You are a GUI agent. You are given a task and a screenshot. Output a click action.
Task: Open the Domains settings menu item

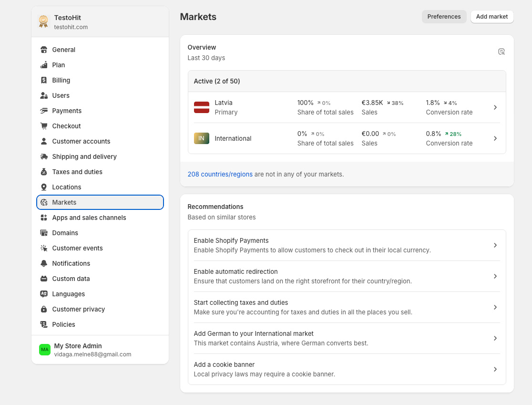pyautogui.click(x=65, y=233)
